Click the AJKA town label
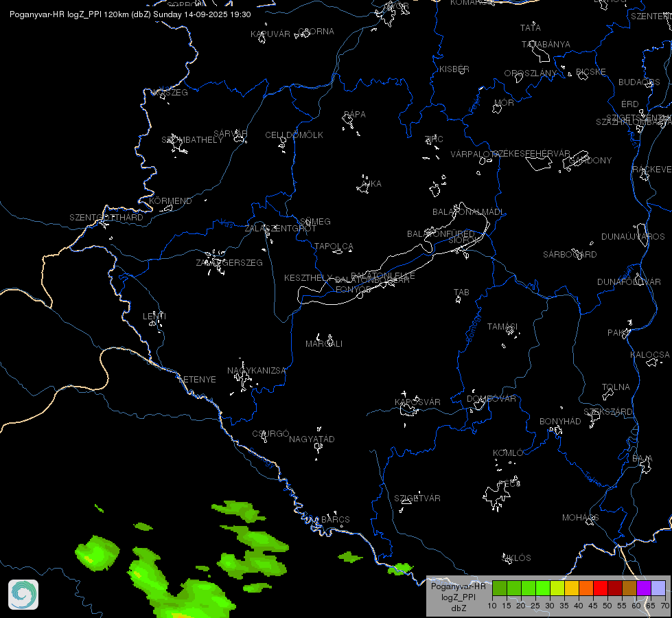672x618 pixels. [x=371, y=184]
